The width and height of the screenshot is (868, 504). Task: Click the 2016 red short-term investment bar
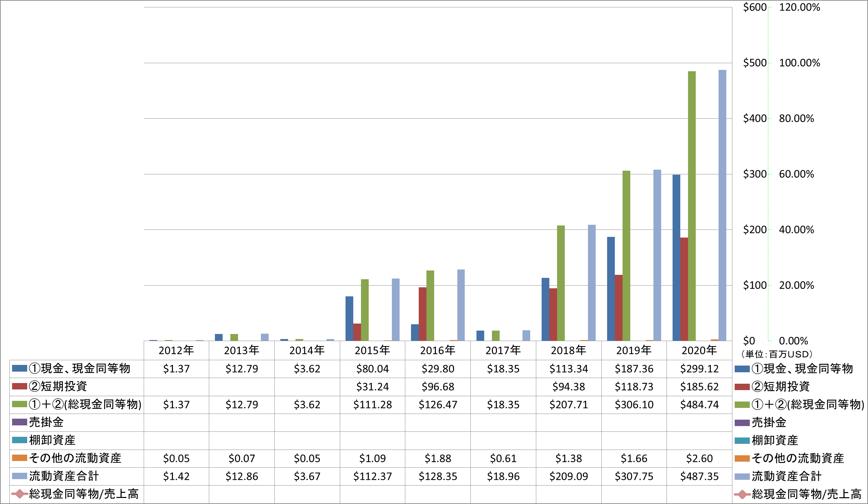(x=423, y=314)
